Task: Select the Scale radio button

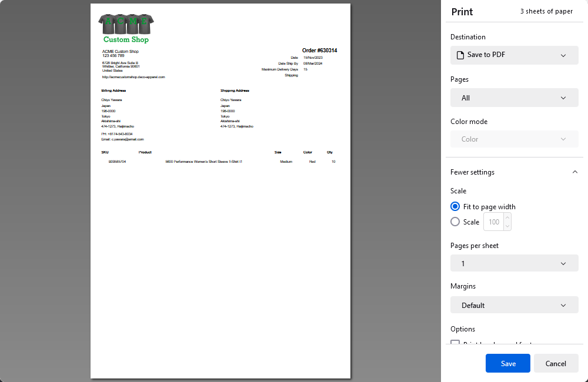Action: point(455,222)
